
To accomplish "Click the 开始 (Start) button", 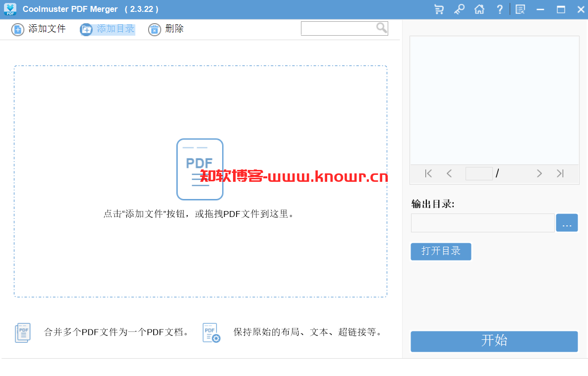I will tap(494, 341).
